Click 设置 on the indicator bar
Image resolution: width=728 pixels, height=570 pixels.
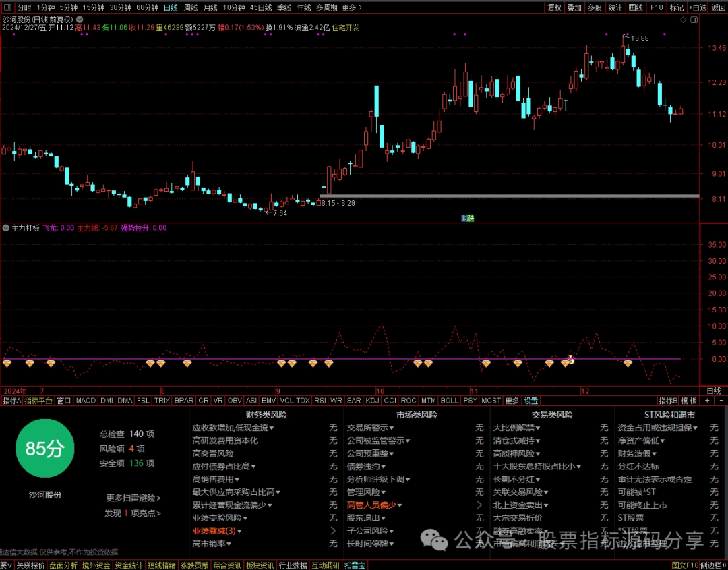tap(530, 401)
